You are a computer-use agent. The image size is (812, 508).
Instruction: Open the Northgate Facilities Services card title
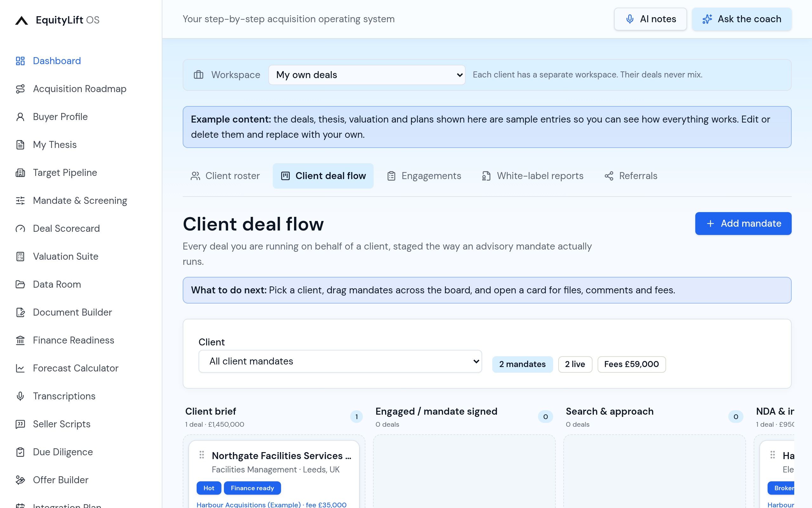click(282, 456)
